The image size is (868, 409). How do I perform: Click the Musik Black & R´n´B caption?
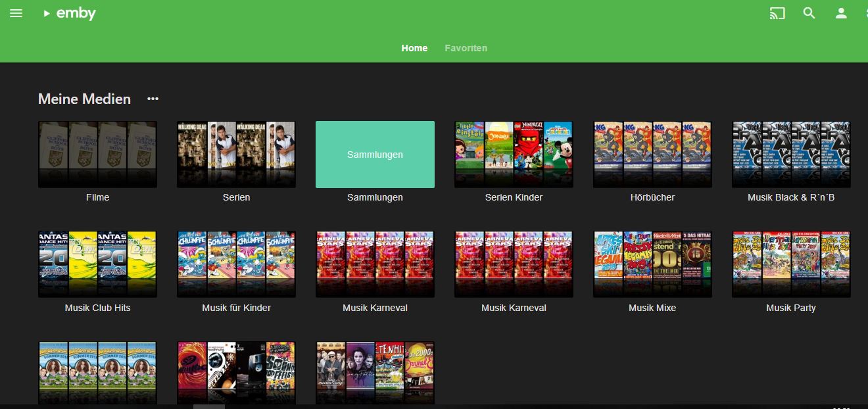point(791,197)
